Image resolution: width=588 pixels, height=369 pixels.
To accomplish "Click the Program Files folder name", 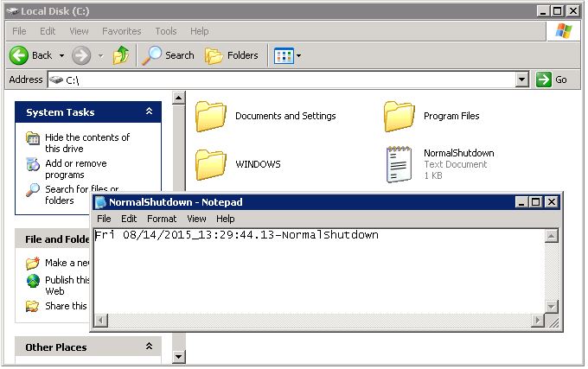I will (451, 116).
